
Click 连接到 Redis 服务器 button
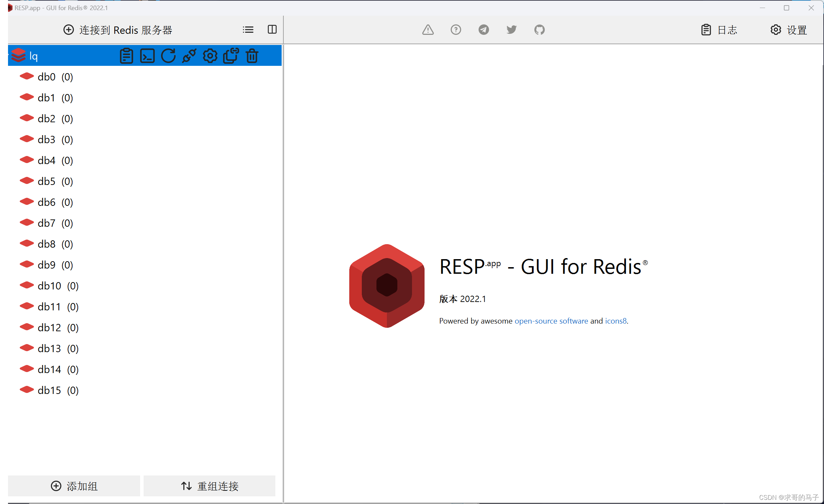tap(118, 30)
